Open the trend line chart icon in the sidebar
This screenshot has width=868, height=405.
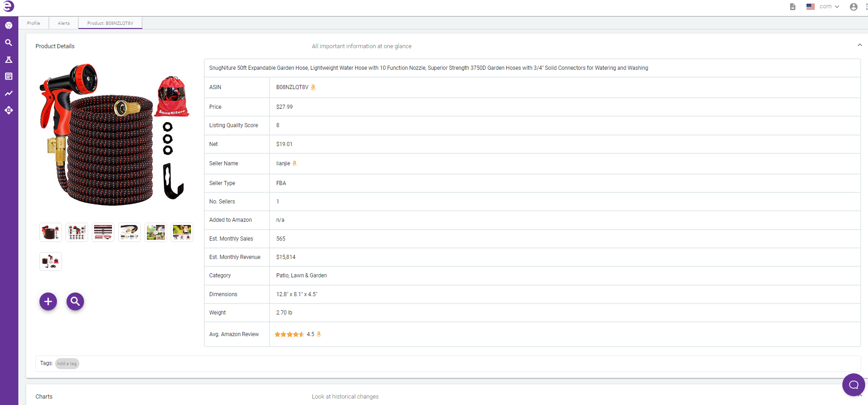tap(9, 93)
